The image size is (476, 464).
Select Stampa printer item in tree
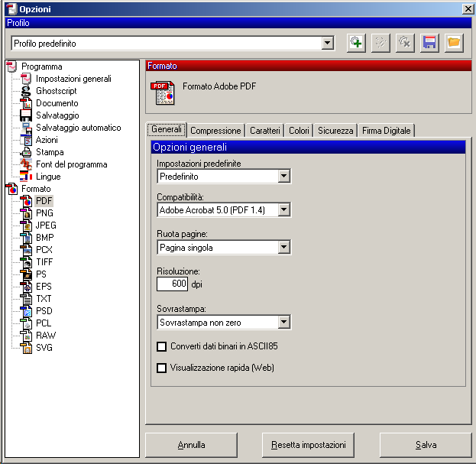49,152
